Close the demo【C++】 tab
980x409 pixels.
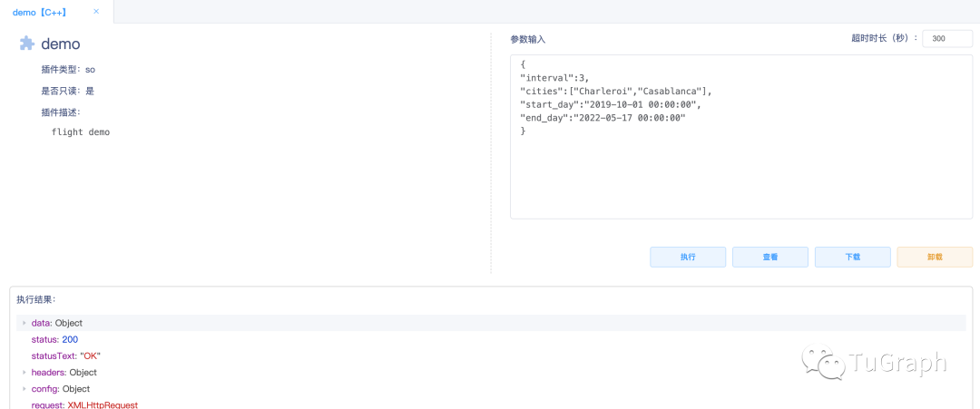click(96, 12)
